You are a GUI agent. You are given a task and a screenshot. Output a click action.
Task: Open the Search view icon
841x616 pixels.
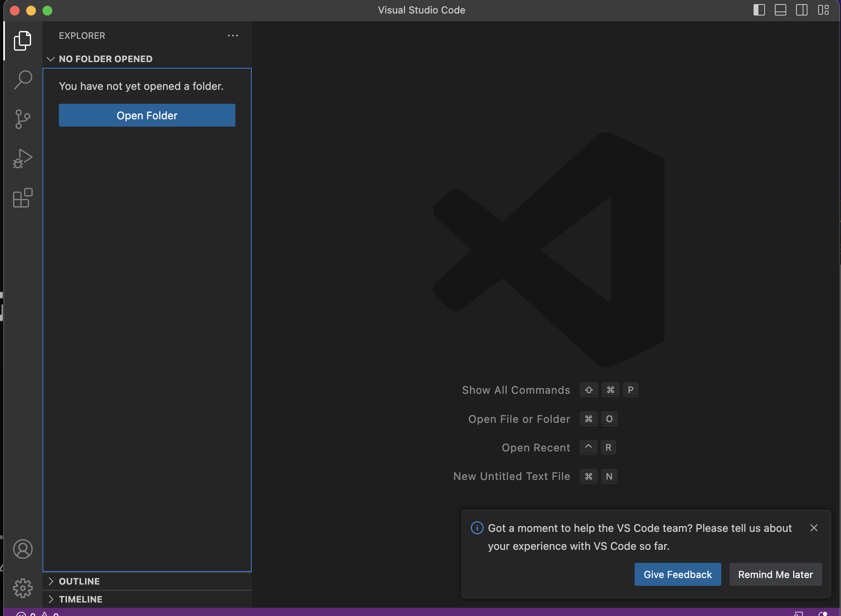click(x=22, y=80)
